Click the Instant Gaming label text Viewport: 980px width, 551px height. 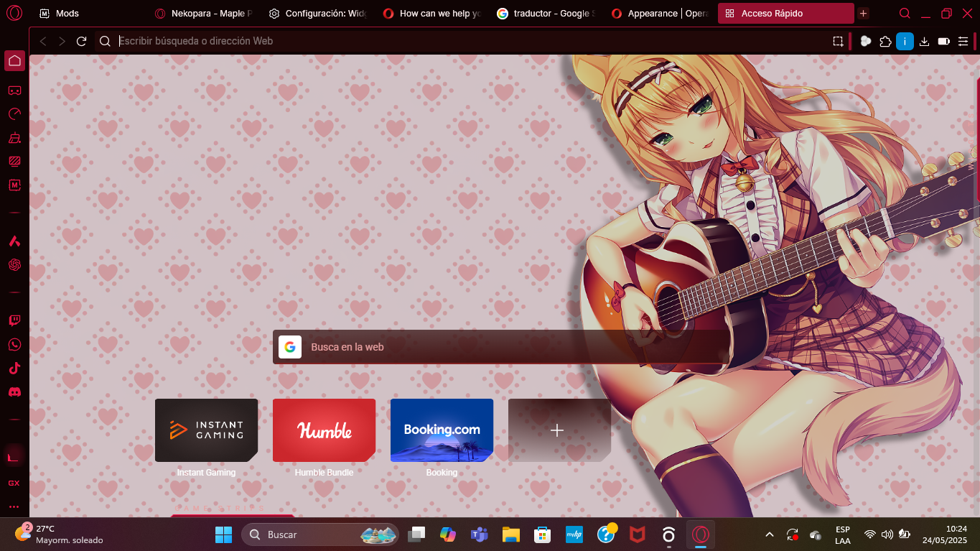[206, 473]
